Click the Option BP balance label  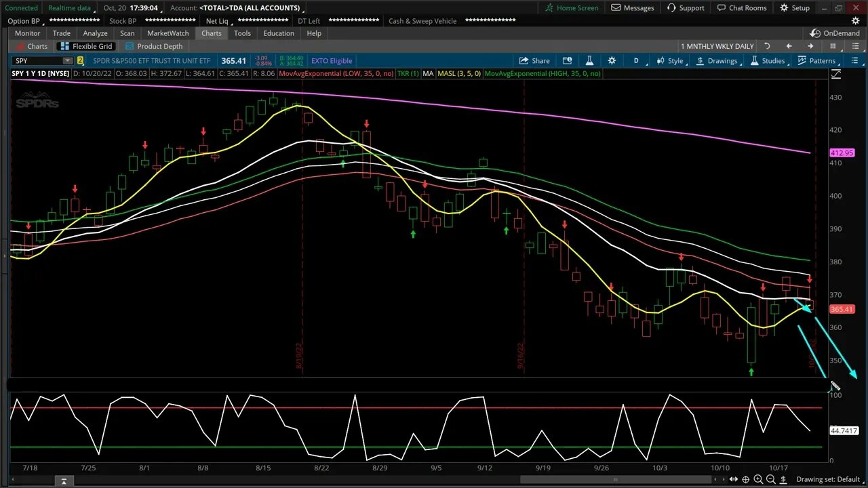24,21
